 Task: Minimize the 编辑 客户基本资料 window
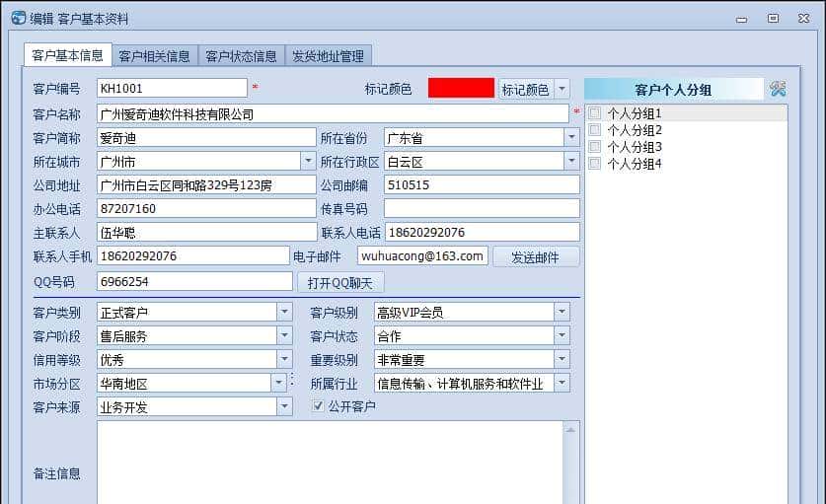click(742, 19)
